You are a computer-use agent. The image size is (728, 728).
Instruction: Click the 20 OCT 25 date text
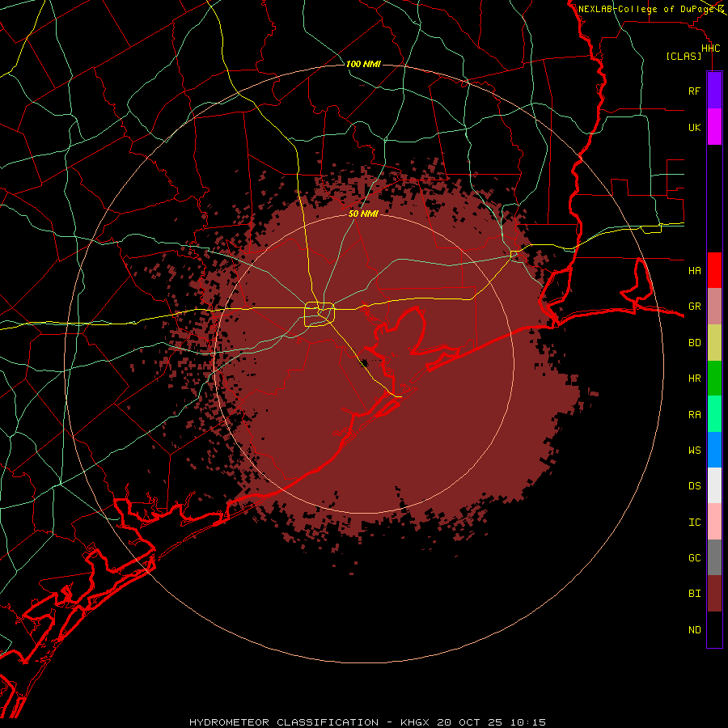pyautogui.click(x=469, y=722)
